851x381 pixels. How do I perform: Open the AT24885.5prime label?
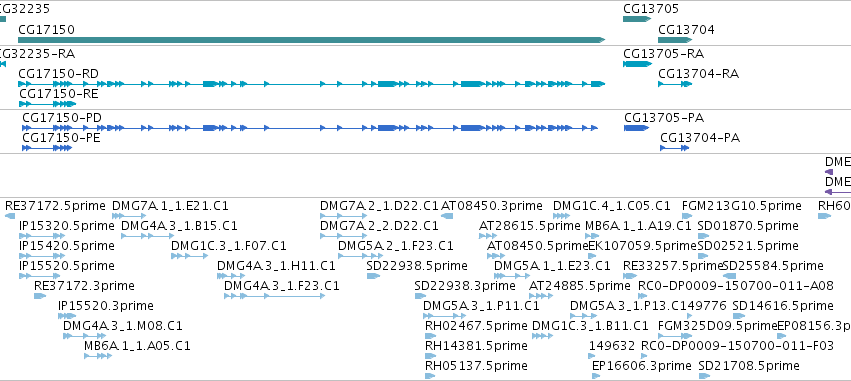click(580, 285)
